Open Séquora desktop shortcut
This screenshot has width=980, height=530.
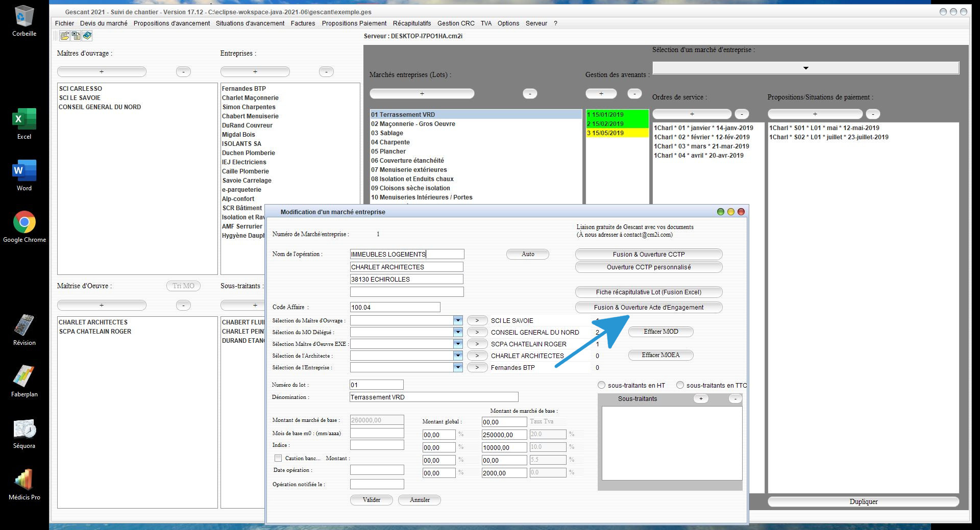24,433
